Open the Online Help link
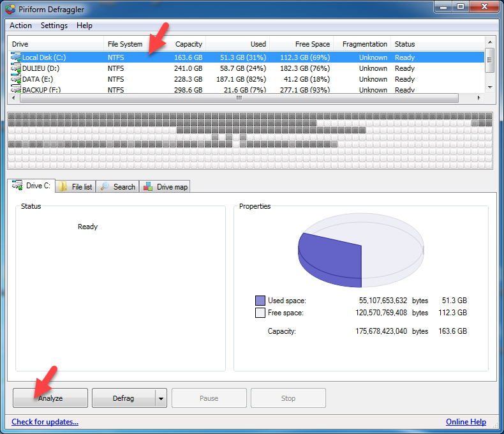The width and height of the screenshot is (504, 434). 466,422
